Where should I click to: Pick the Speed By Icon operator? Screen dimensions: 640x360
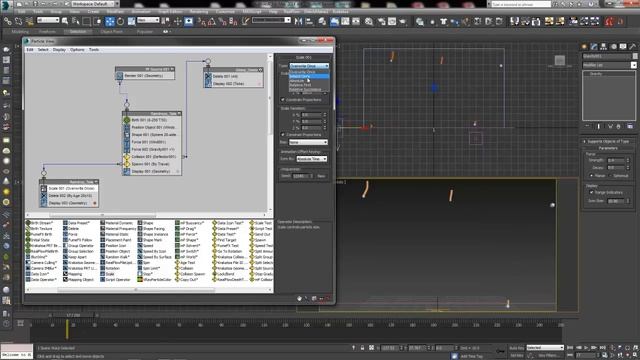152,251
